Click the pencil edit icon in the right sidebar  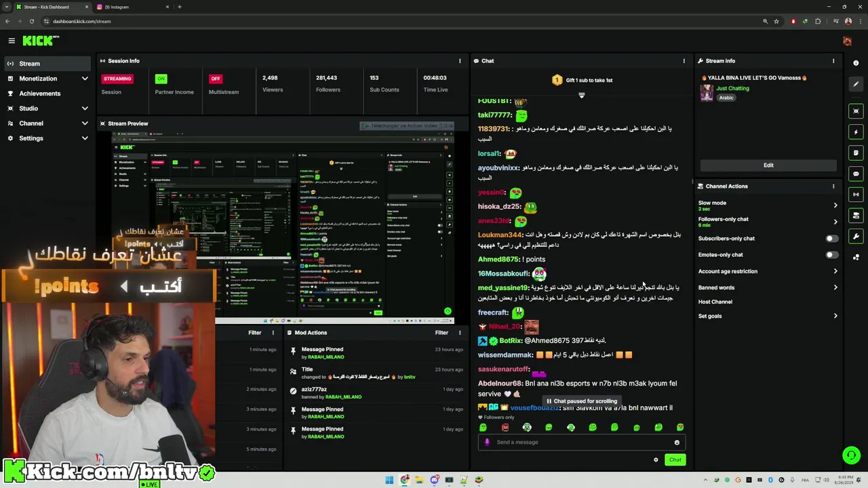tap(856, 85)
